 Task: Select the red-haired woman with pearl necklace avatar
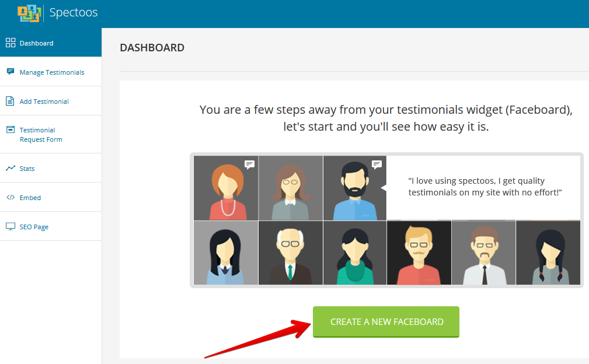pos(226,188)
